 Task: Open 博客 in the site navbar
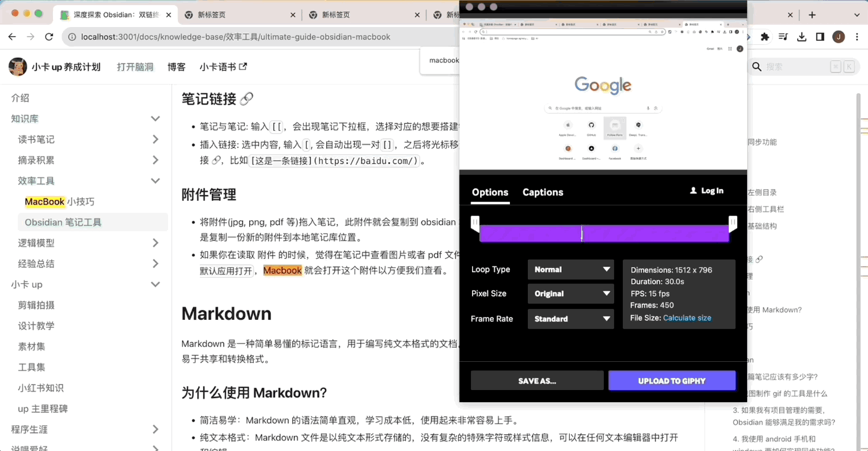(x=177, y=67)
